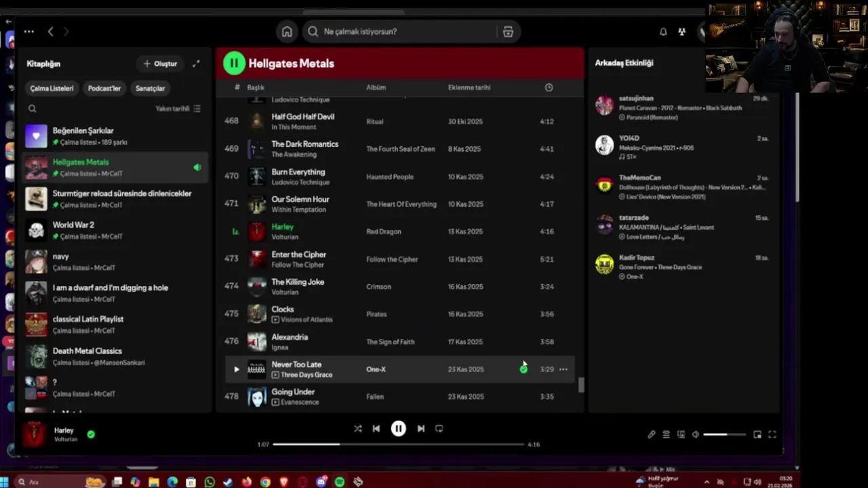Open friend activity icon beside the bell
868x488 pixels.
coord(682,31)
